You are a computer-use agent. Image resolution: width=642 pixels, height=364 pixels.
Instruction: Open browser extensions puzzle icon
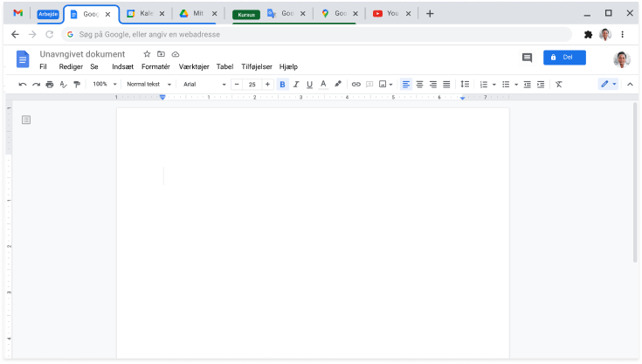click(589, 34)
